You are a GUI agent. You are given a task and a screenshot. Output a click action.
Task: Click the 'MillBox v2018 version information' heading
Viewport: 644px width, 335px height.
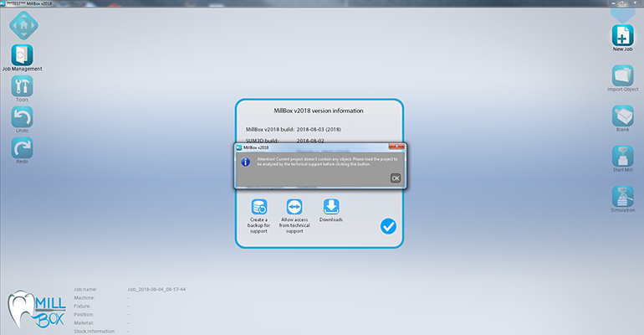(319, 111)
